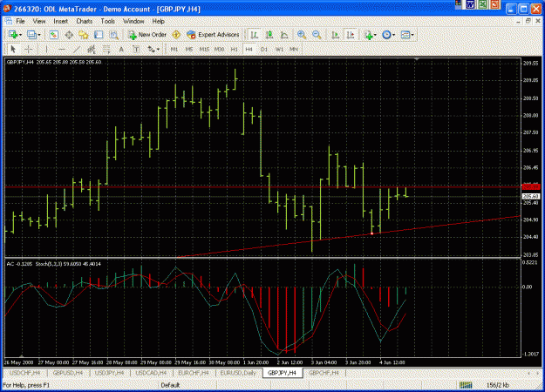
Task: Switch to M30 timeframe
Action: pyautogui.click(x=219, y=50)
